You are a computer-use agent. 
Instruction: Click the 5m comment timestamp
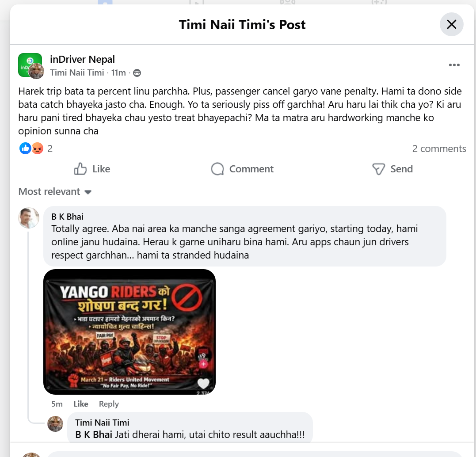point(57,404)
